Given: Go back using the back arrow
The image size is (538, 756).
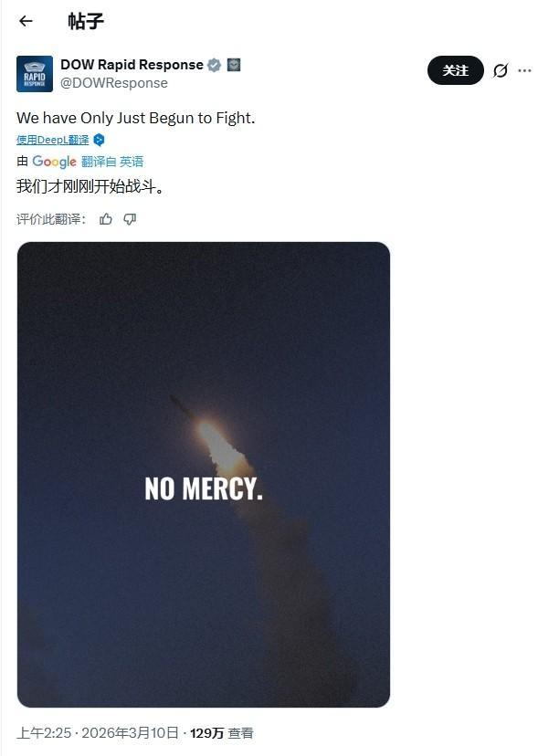Looking at the screenshot, I should (x=23, y=22).
